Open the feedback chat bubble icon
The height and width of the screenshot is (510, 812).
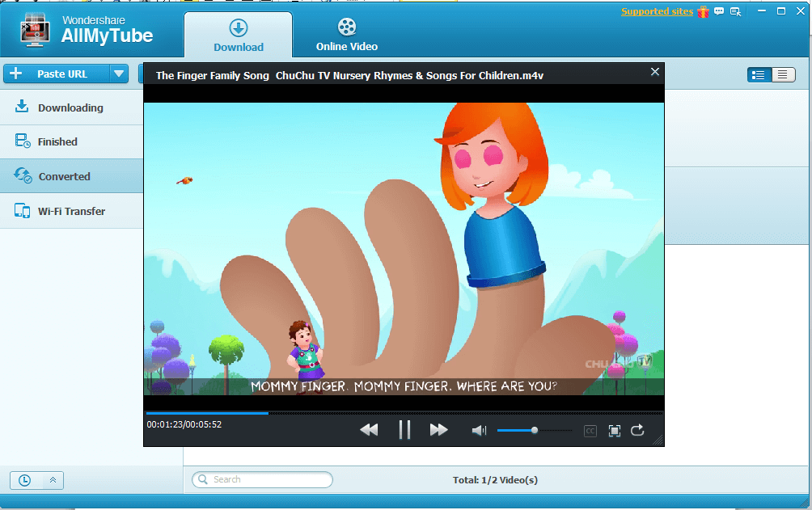[x=719, y=11]
